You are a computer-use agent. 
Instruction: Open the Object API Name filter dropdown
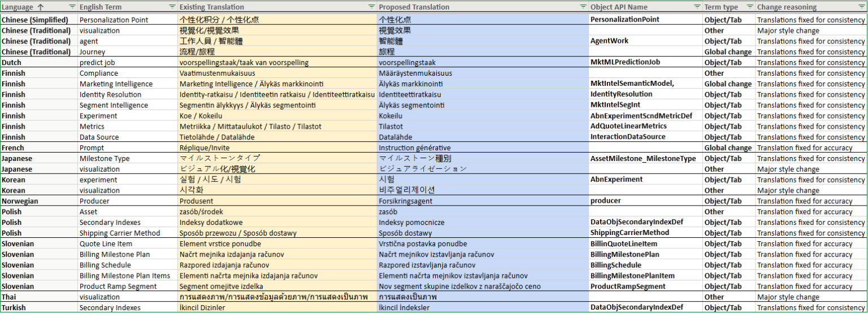click(696, 7)
